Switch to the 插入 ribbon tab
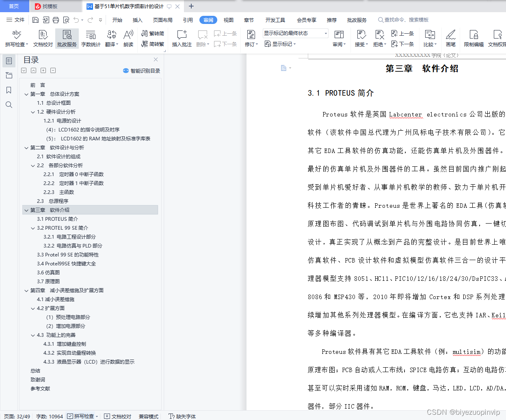 point(138,20)
